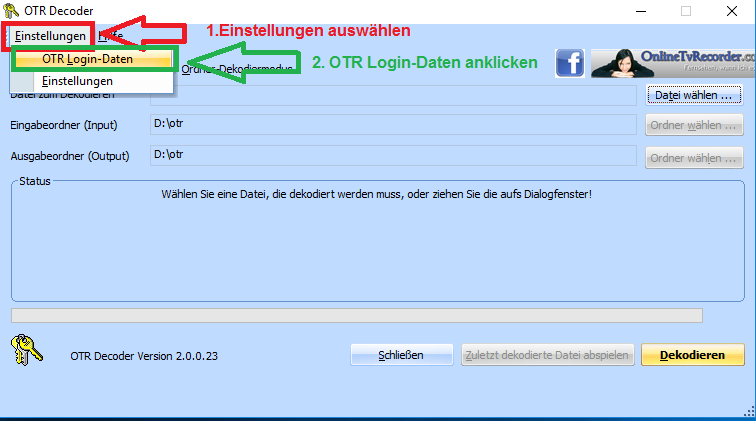Open the OnlineTvRecorder banner logo
The image size is (756, 421).
672,62
